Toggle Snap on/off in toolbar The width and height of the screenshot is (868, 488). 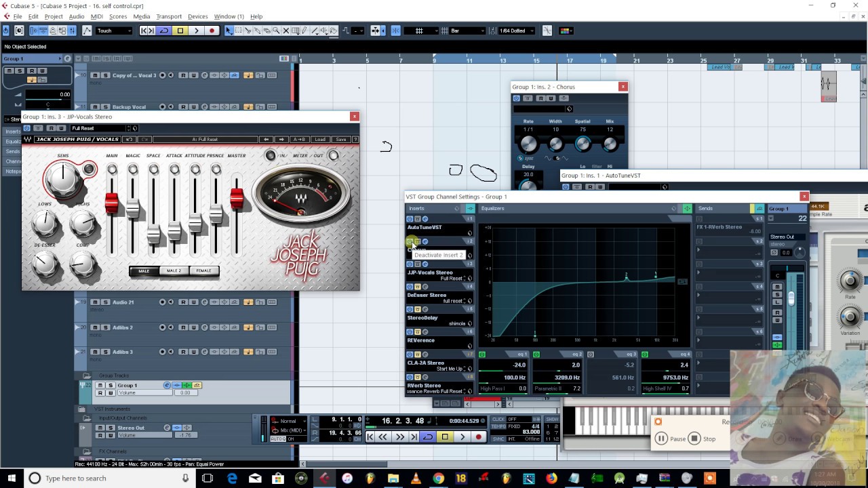coord(395,30)
